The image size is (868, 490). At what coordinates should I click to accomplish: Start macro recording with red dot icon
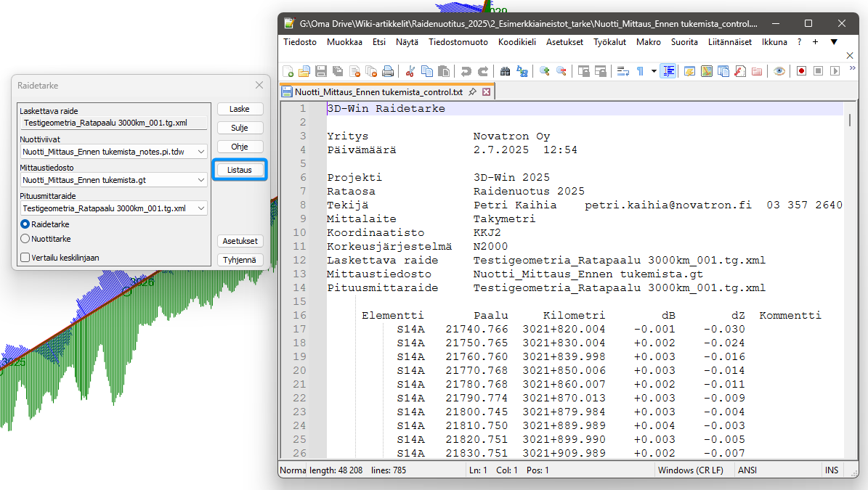pos(801,71)
